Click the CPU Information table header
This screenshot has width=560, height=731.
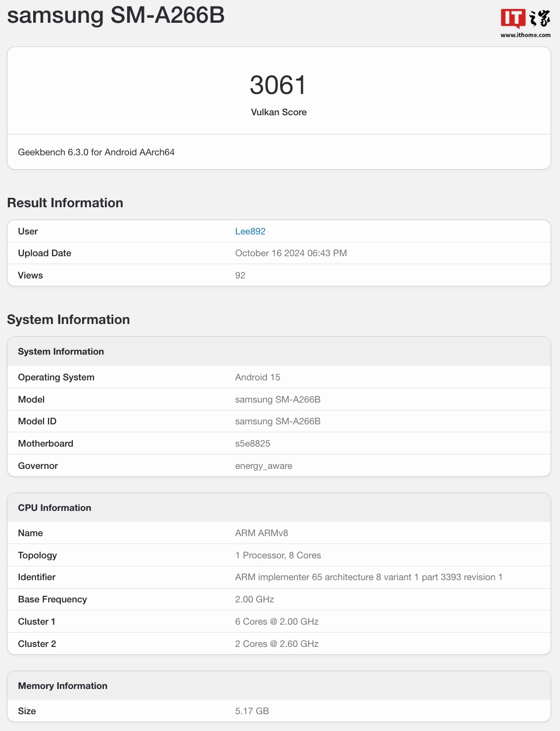point(54,508)
